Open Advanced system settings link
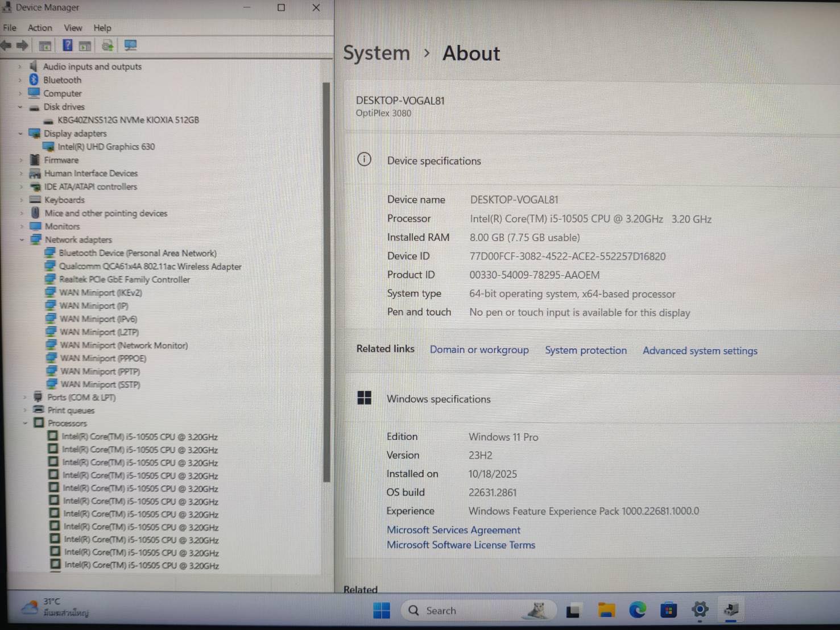 click(700, 351)
